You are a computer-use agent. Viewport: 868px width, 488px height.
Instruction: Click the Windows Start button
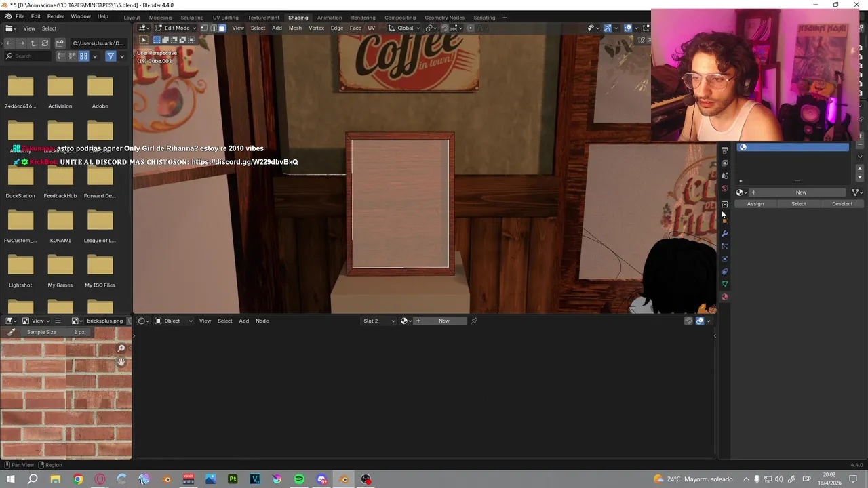point(10,479)
